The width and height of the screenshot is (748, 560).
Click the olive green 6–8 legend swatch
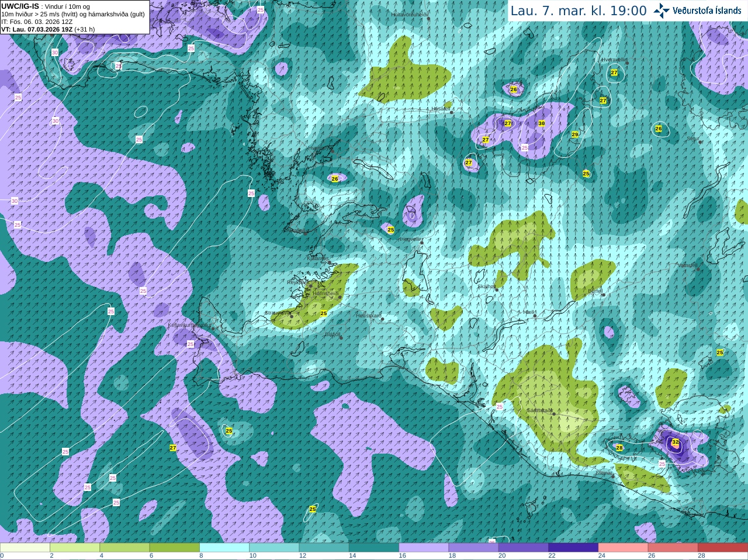pos(175,548)
